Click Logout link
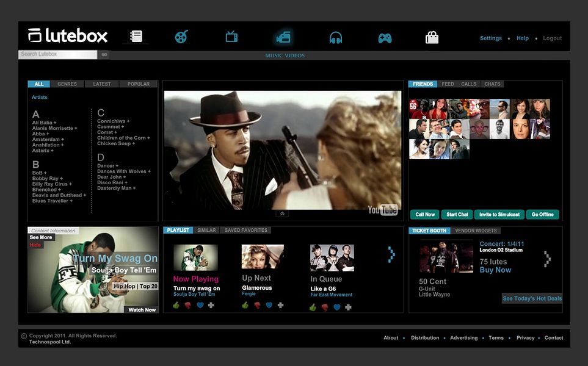This screenshot has width=588, height=366. [x=553, y=38]
